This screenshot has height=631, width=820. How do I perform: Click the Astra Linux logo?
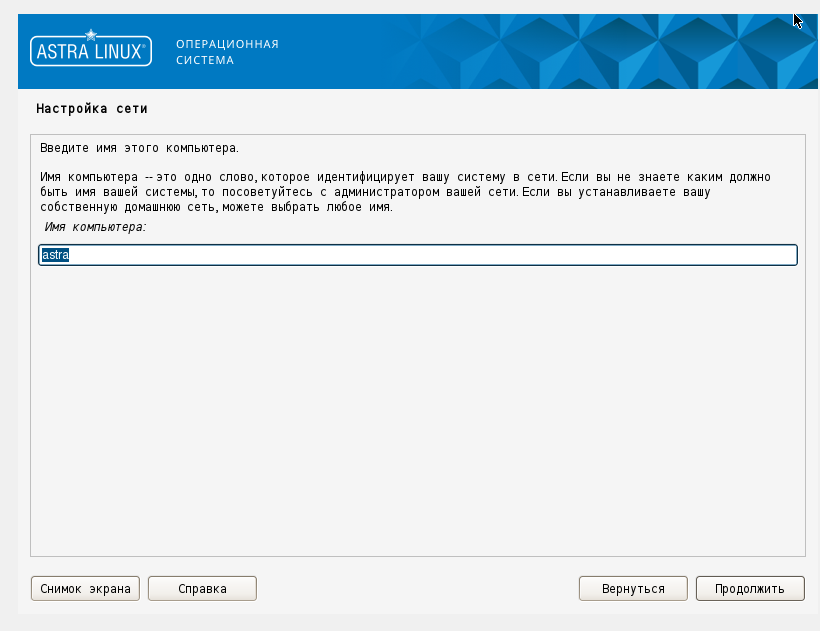[x=91, y=49]
